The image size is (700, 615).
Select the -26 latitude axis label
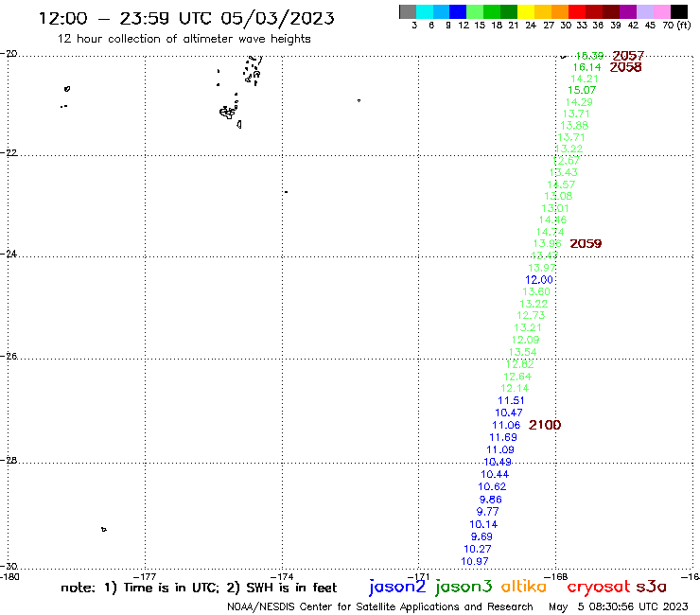pyautogui.click(x=9, y=356)
